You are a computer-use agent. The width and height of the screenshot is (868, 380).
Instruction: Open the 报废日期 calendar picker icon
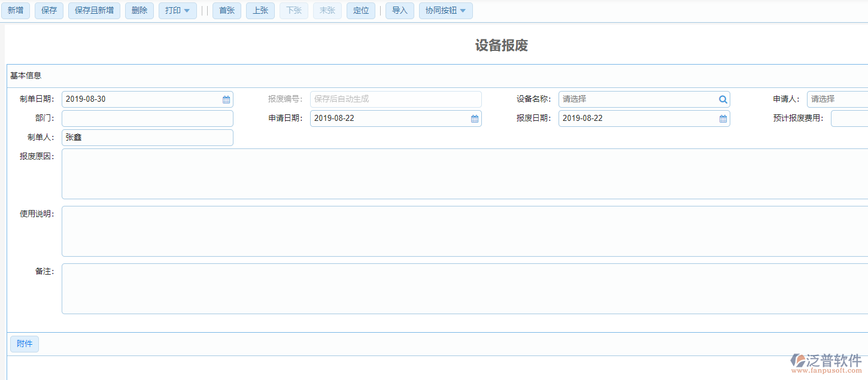pos(723,118)
